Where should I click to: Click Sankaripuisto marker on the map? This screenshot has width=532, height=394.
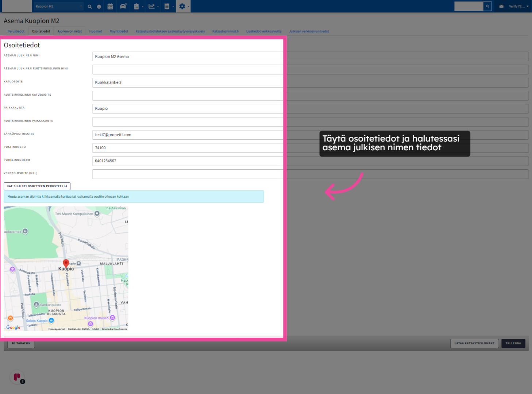36,304
